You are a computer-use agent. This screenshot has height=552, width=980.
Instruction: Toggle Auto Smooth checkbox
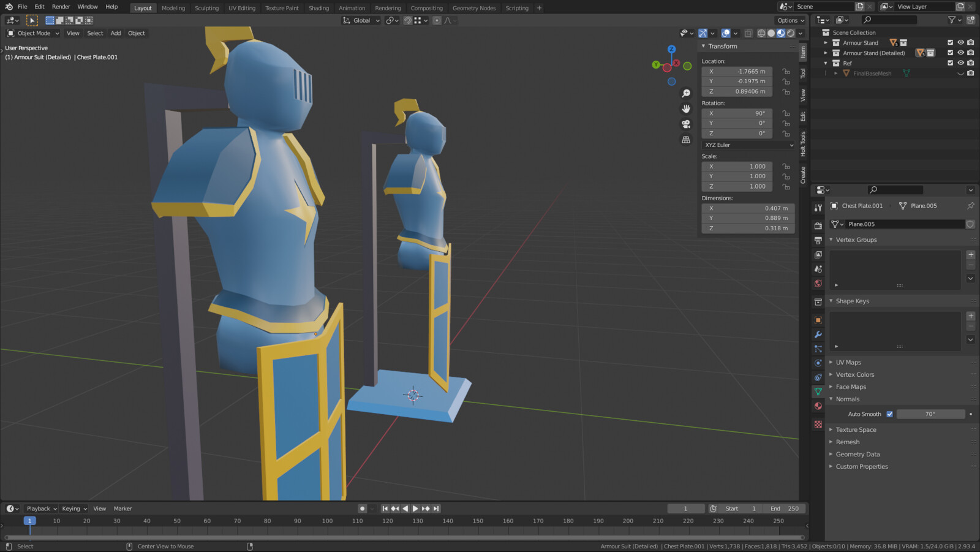(x=889, y=414)
